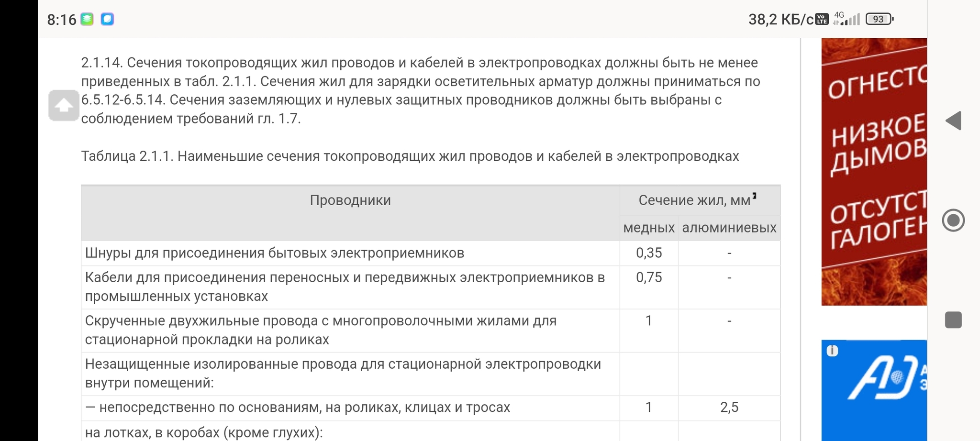Tap the 'Проводники' table column header
This screenshot has width=980, height=441.
350,200
